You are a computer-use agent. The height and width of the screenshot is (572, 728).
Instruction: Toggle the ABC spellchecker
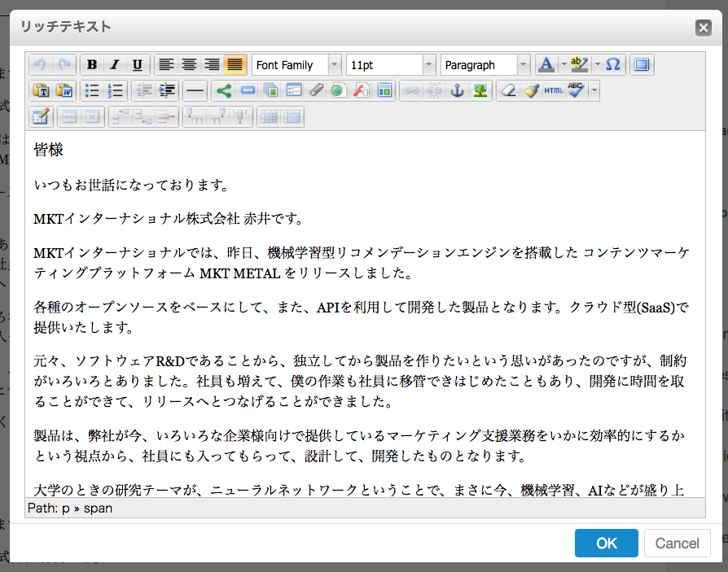tap(577, 90)
